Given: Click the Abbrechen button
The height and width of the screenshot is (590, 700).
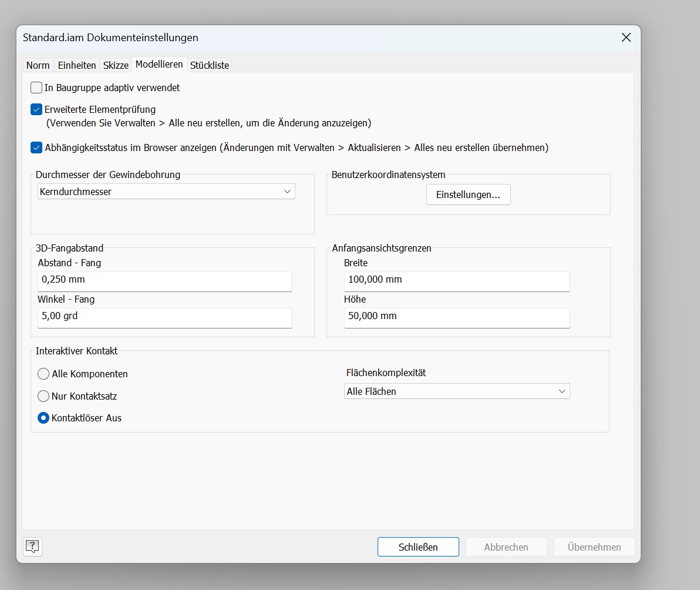Looking at the screenshot, I should click(x=506, y=547).
